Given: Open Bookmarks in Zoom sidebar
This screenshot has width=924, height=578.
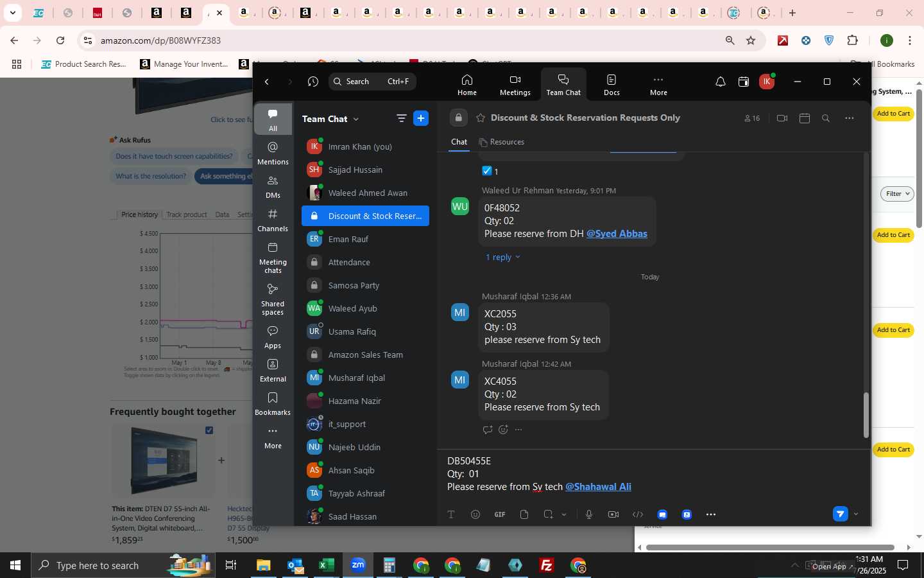Looking at the screenshot, I should 273,404.
